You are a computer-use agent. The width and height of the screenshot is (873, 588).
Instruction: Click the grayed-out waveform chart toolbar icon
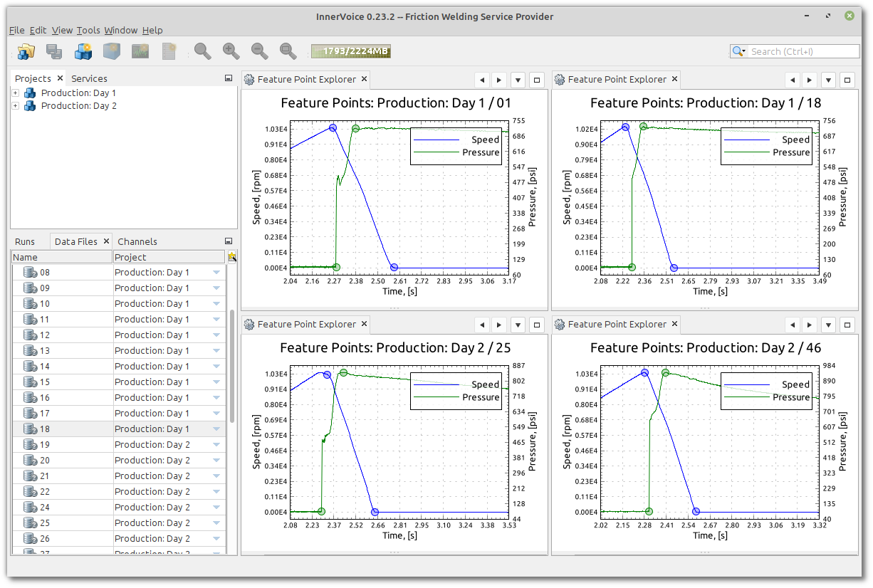tap(140, 51)
